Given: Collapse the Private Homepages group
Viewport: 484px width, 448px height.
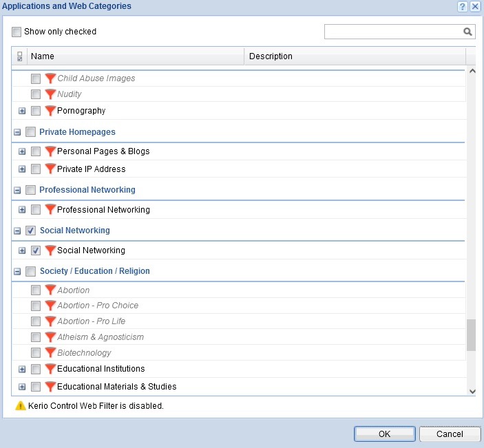Looking at the screenshot, I should click(x=17, y=132).
